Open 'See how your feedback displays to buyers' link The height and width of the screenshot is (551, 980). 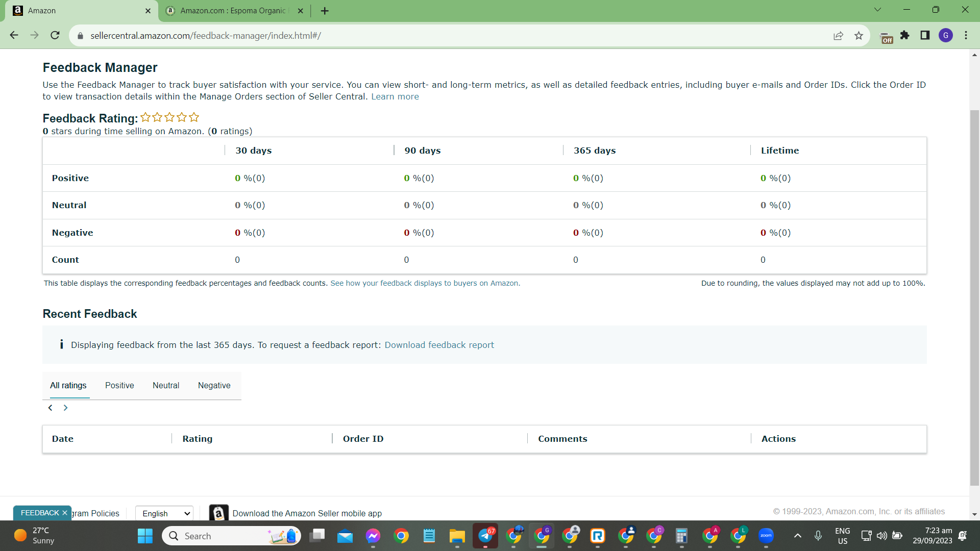425,283
